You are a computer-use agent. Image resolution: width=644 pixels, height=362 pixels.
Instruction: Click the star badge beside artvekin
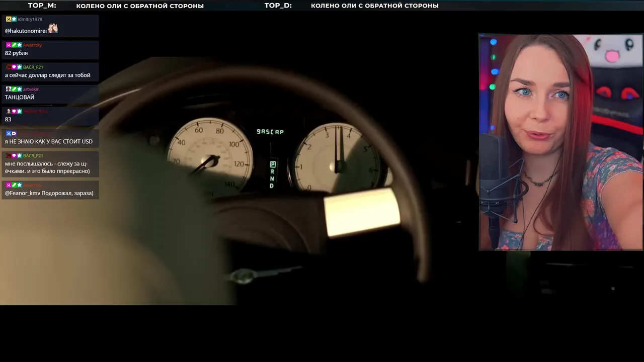(20, 89)
